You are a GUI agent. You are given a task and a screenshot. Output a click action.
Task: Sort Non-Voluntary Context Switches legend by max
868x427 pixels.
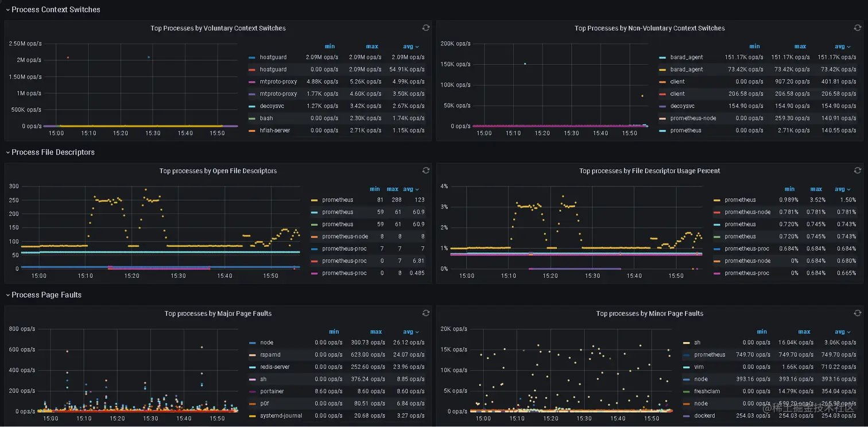800,46
